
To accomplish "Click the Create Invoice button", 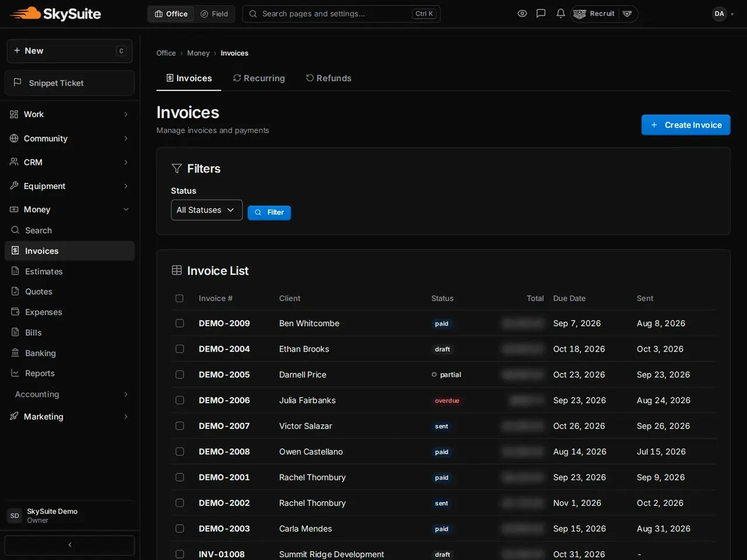I will [686, 125].
